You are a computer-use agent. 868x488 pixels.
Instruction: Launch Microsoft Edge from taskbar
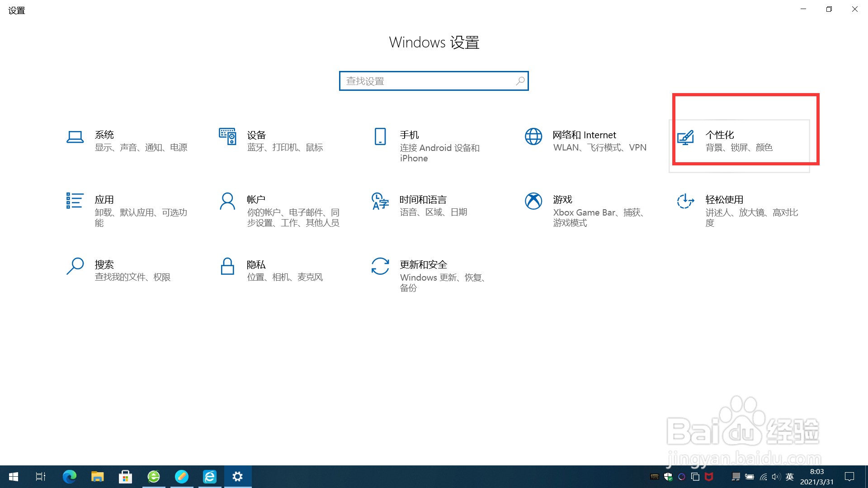pyautogui.click(x=69, y=477)
